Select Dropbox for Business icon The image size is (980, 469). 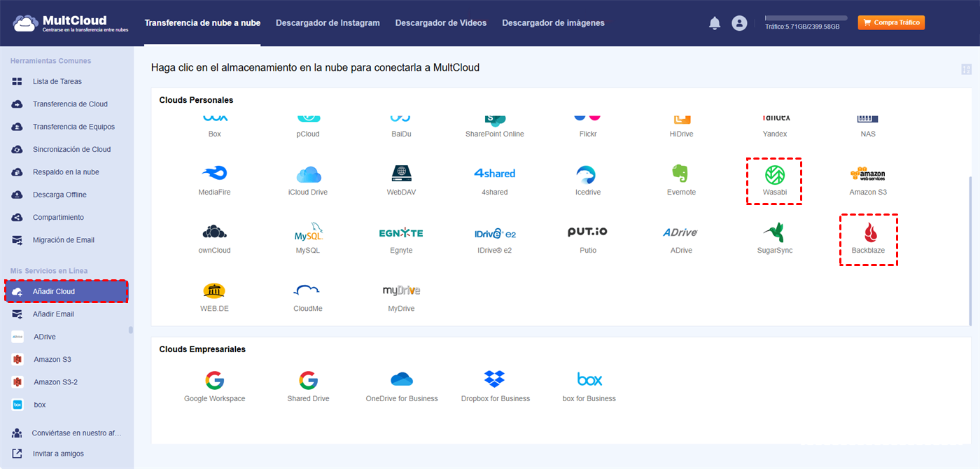tap(495, 379)
